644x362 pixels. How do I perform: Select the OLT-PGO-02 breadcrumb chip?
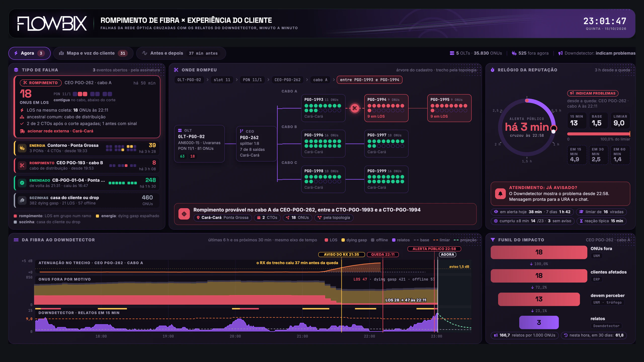189,80
